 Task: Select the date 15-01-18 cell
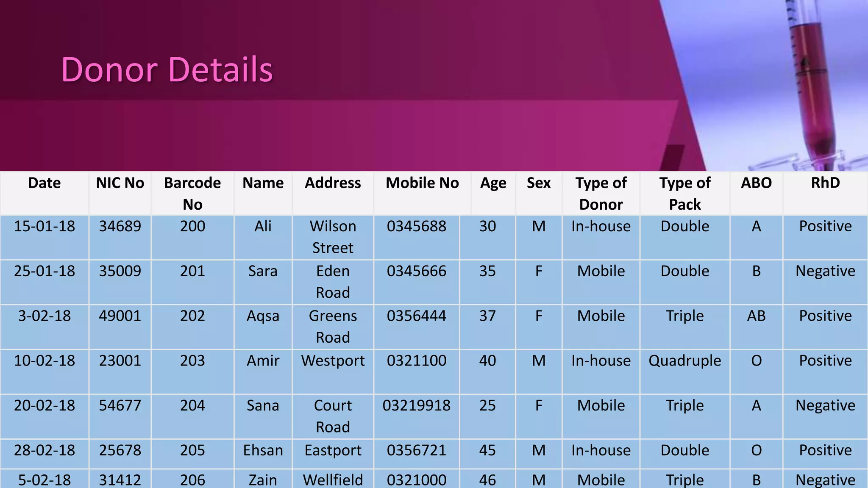(45, 226)
